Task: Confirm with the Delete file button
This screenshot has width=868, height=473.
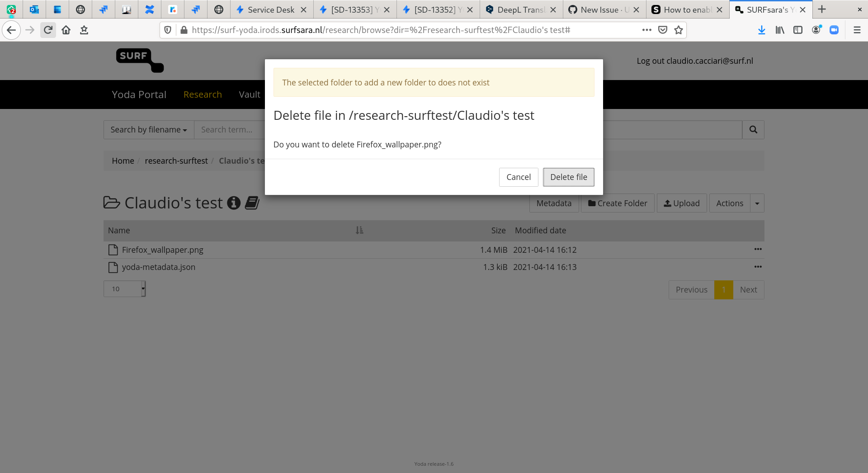Action: pos(568,177)
